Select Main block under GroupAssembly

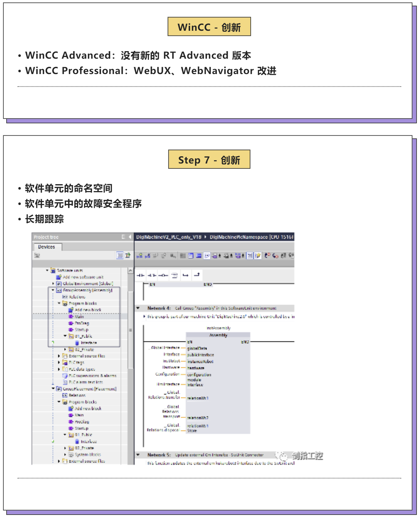point(76,316)
